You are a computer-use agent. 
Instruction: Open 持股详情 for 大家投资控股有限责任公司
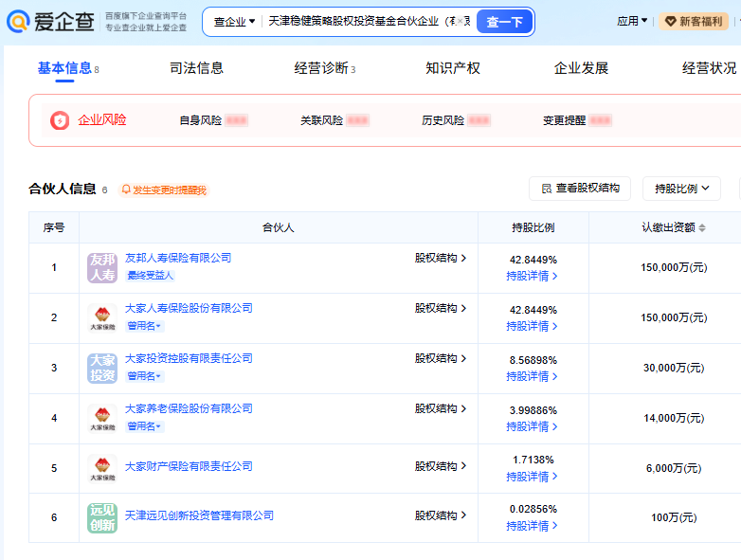coord(532,376)
